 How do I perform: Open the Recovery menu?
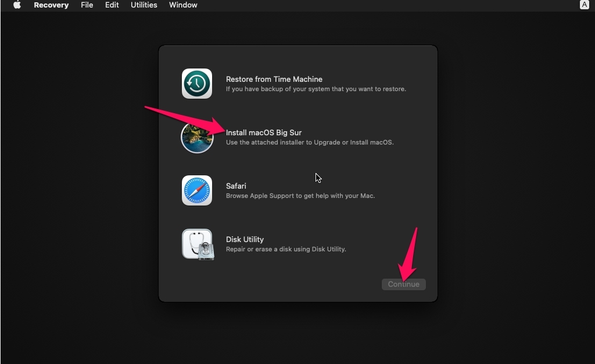(x=51, y=5)
